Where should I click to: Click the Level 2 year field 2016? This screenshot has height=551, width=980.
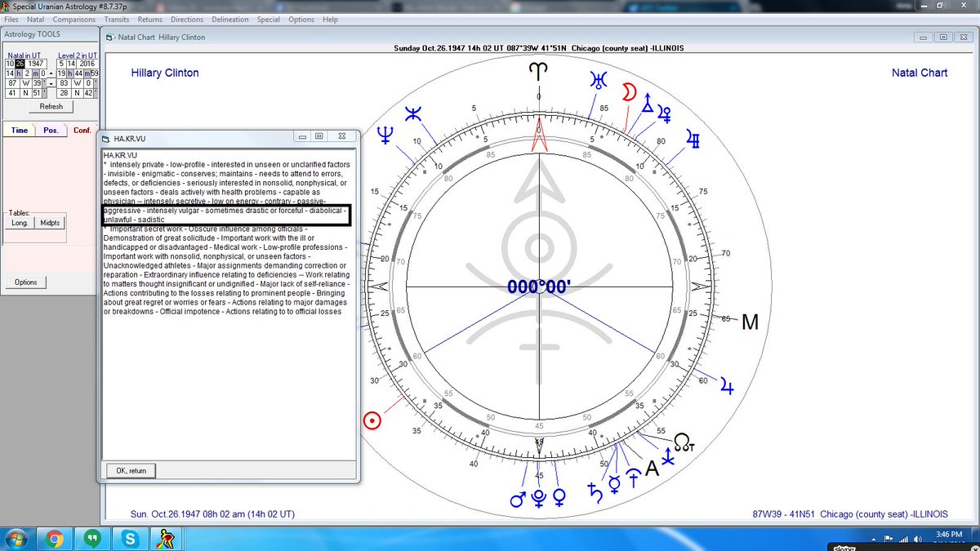coord(87,64)
